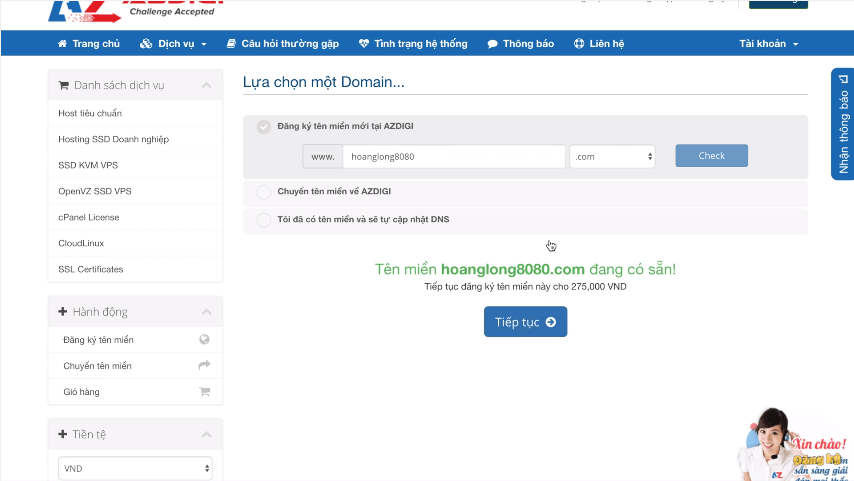Open the VND currency selector

[x=135, y=468]
